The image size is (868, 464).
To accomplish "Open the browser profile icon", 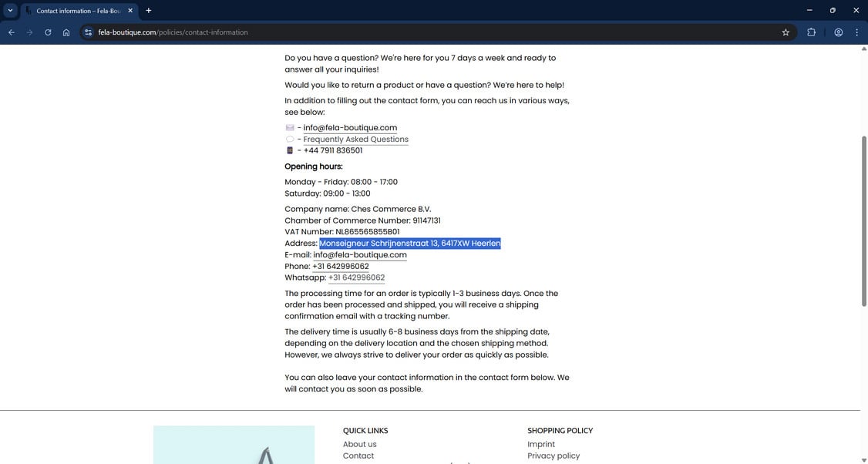I will pyautogui.click(x=839, y=32).
